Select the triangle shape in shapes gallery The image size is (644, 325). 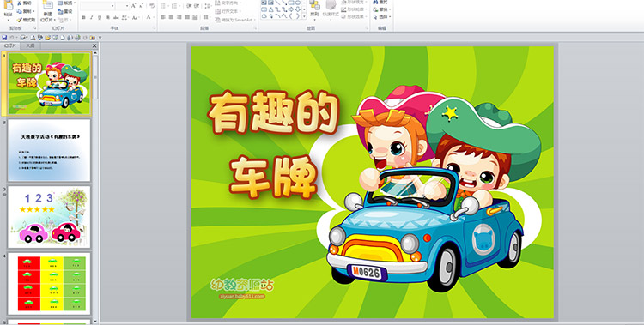click(x=271, y=9)
